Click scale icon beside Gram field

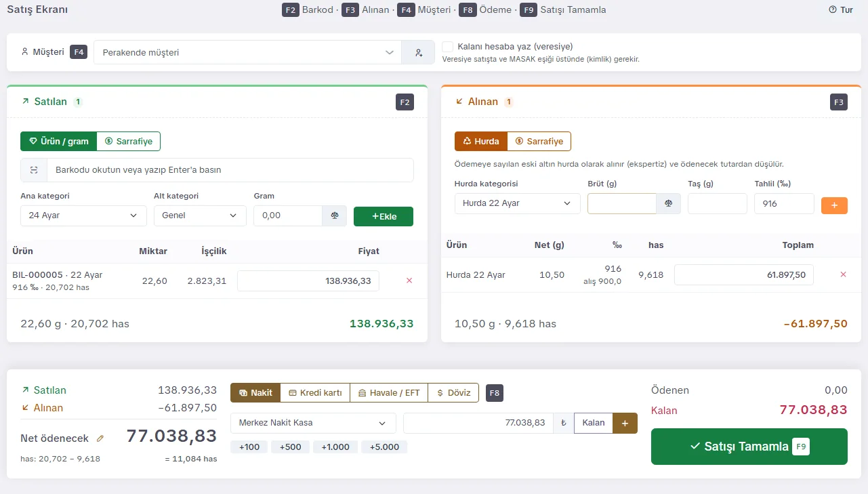(x=334, y=215)
